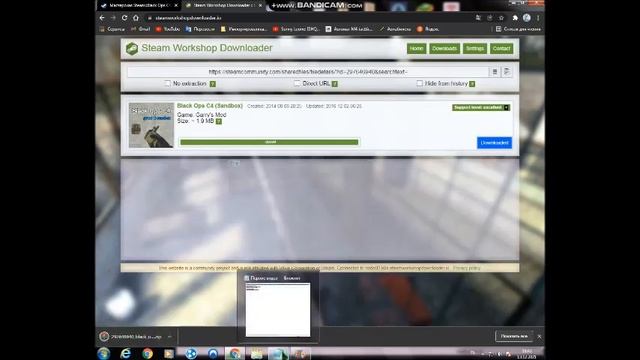
Task: Click the help icon next to Direct URL
Action: [x=335, y=84]
